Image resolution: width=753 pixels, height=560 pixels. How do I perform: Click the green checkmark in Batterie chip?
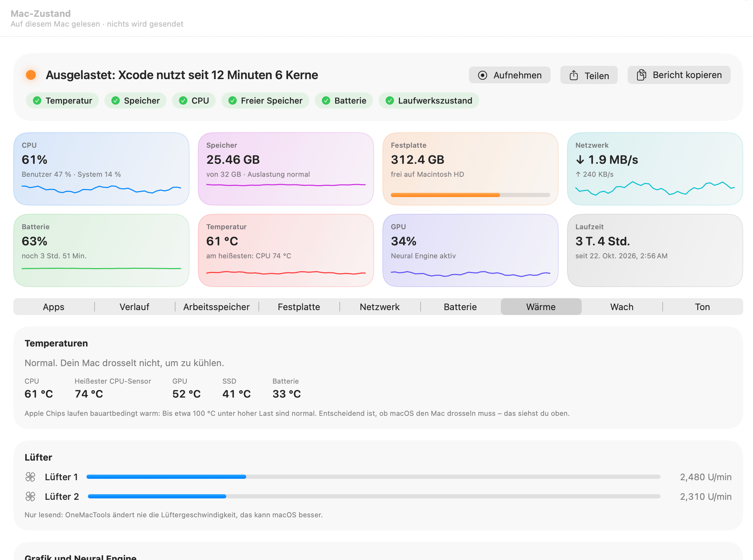click(326, 101)
